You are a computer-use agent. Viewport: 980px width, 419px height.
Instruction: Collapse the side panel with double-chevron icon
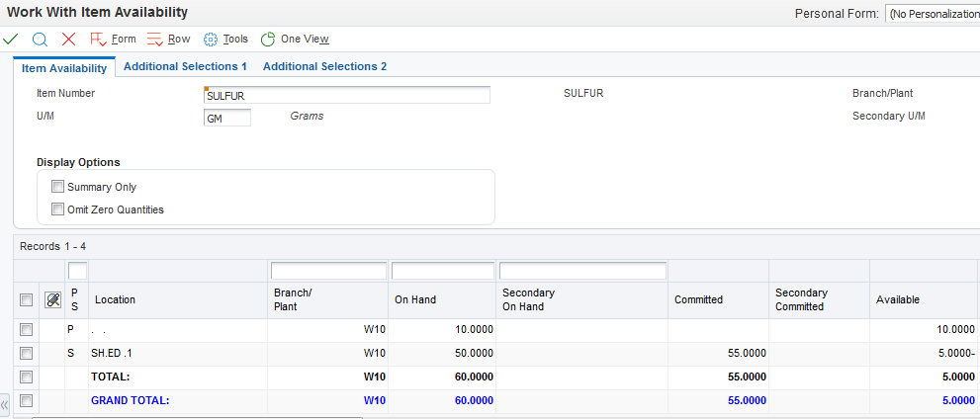5,403
